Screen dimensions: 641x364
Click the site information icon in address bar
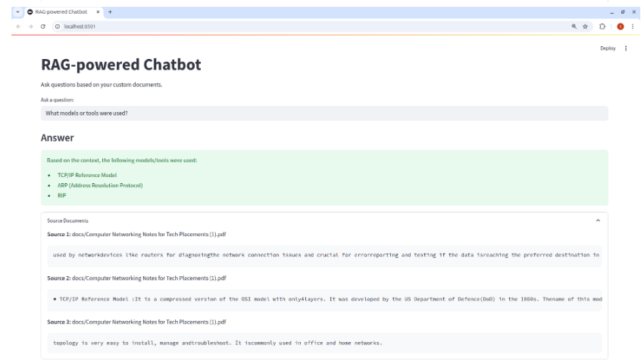58,26
